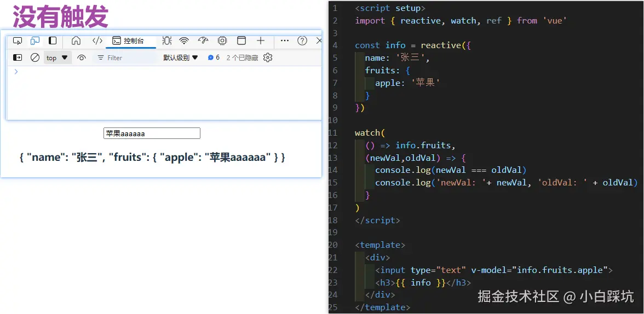Open the Application window icon tab

pyautogui.click(x=242, y=40)
